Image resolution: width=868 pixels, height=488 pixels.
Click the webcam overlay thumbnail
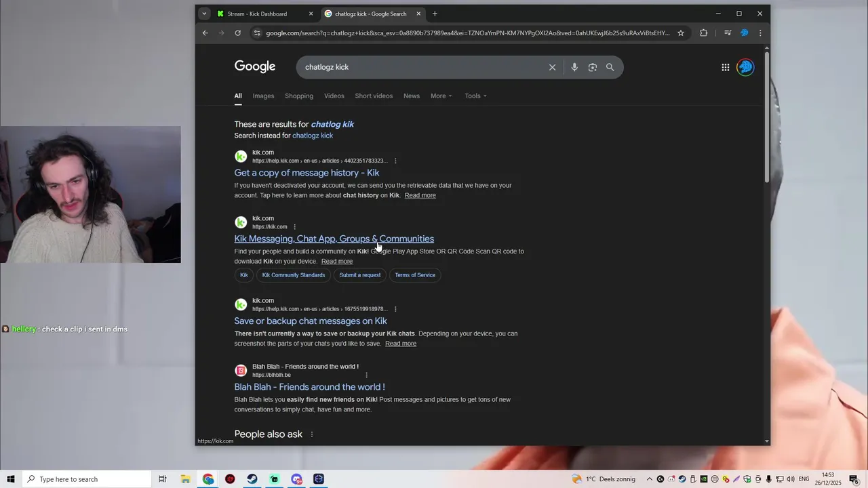point(90,195)
